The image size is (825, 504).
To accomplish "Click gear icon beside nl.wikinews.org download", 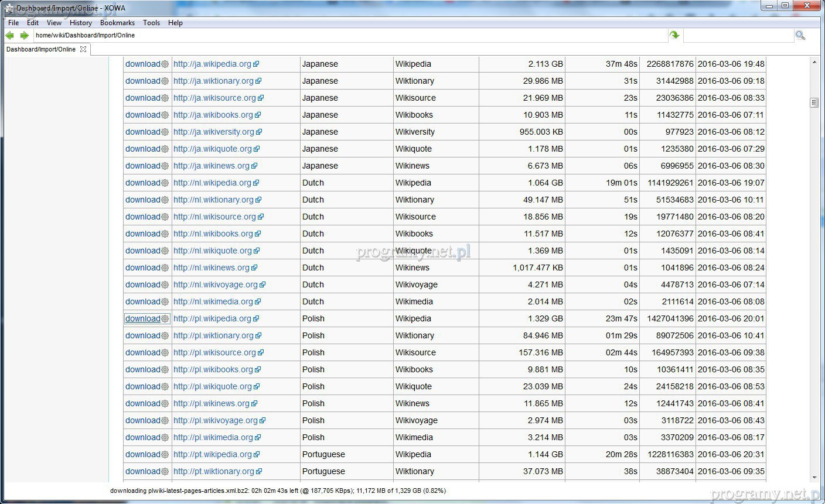I will pos(165,268).
